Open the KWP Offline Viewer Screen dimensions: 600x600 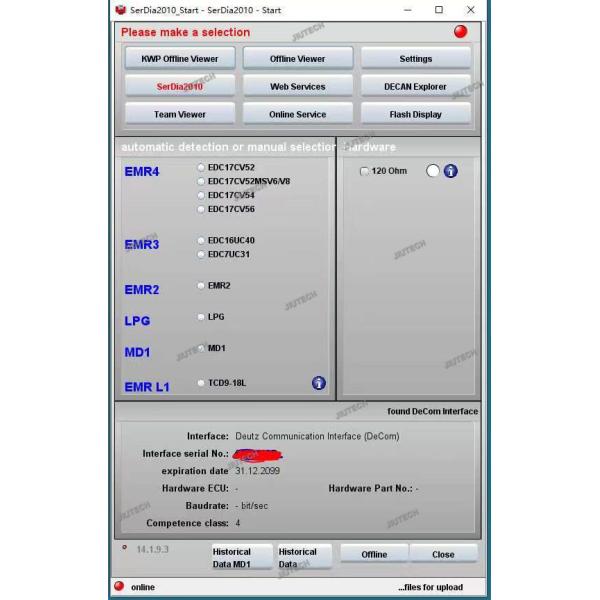180,58
